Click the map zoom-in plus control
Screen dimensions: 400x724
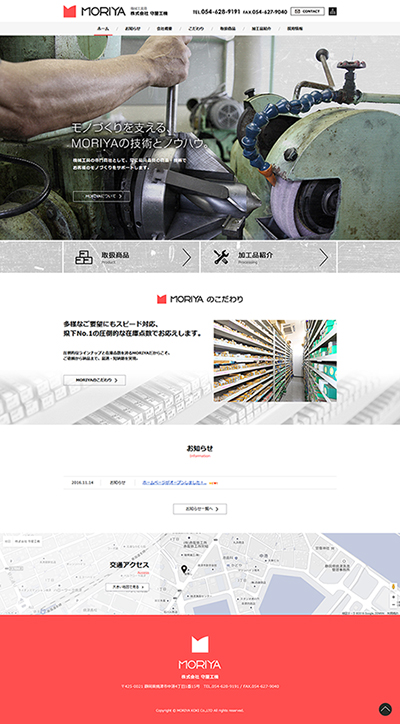[394, 597]
